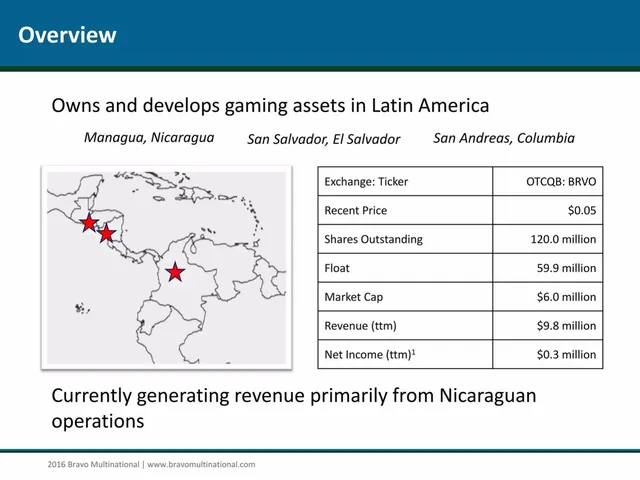The image size is (640, 480).
Task: Click the 'Recent Price' row label
Action: click(356, 211)
